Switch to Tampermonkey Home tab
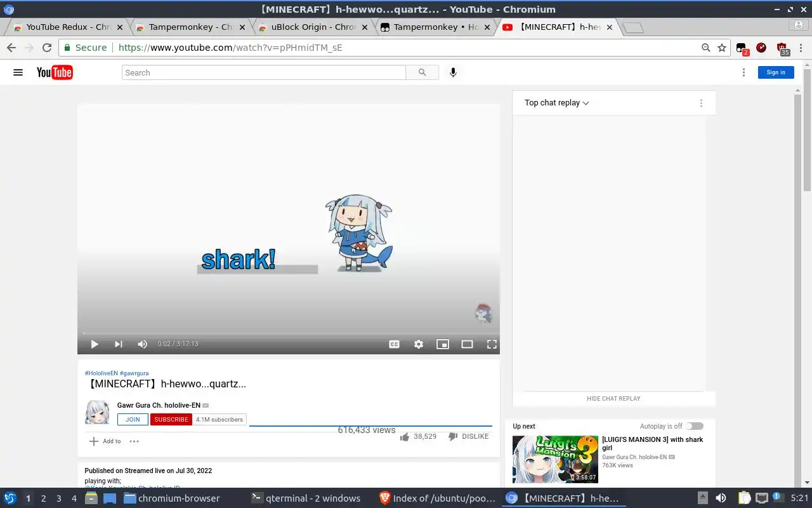Viewport: 812px width, 508px height. click(434, 27)
